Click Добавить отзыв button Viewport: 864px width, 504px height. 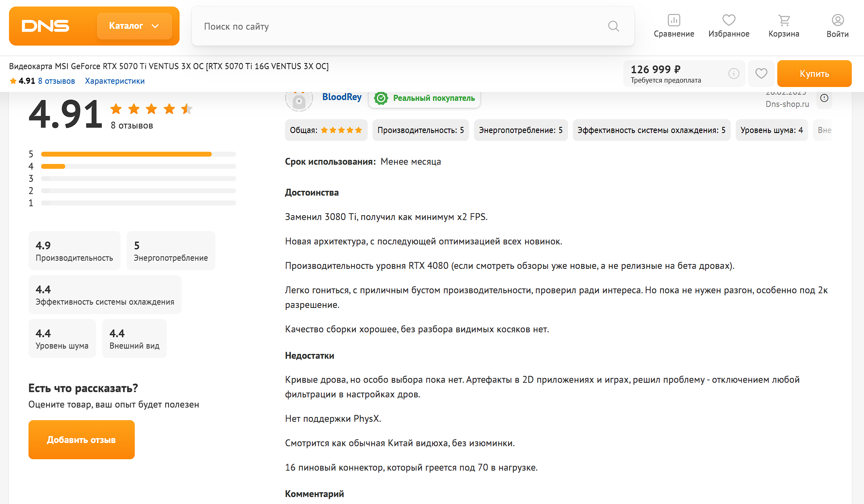tap(81, 440)
